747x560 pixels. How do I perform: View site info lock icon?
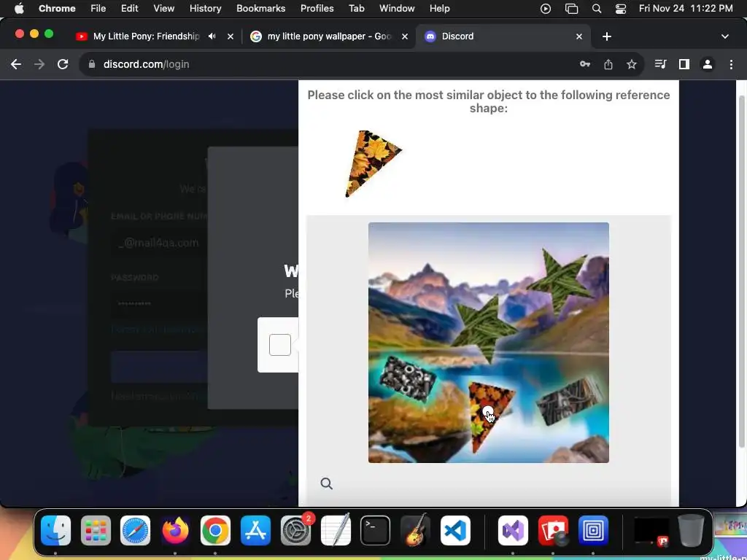point(93,64)
